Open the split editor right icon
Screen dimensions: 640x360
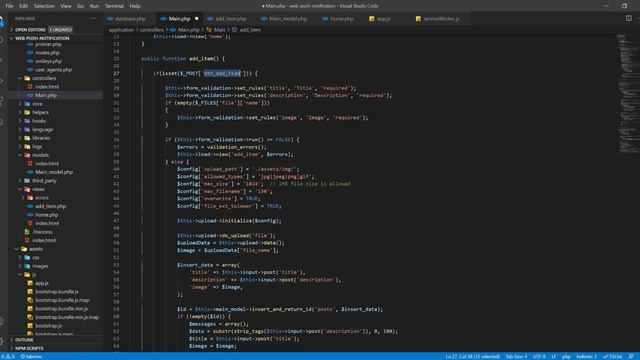pyautogui.click(x=629, y=18)
